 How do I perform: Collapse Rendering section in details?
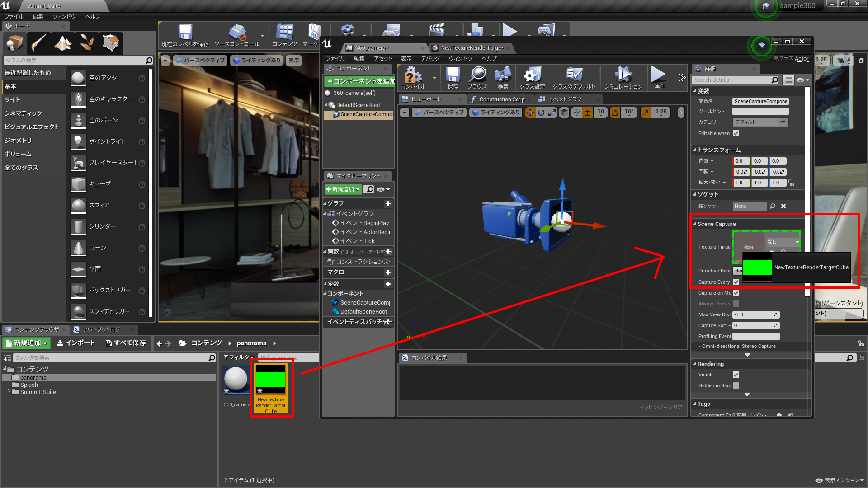pos(694,364)
